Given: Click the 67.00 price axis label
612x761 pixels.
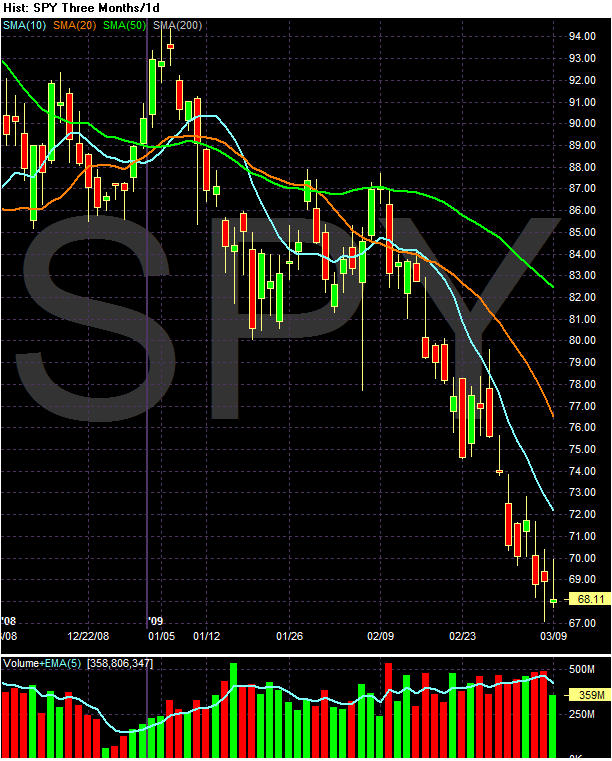Looking at the screenshot, I should tap(582, 623).
